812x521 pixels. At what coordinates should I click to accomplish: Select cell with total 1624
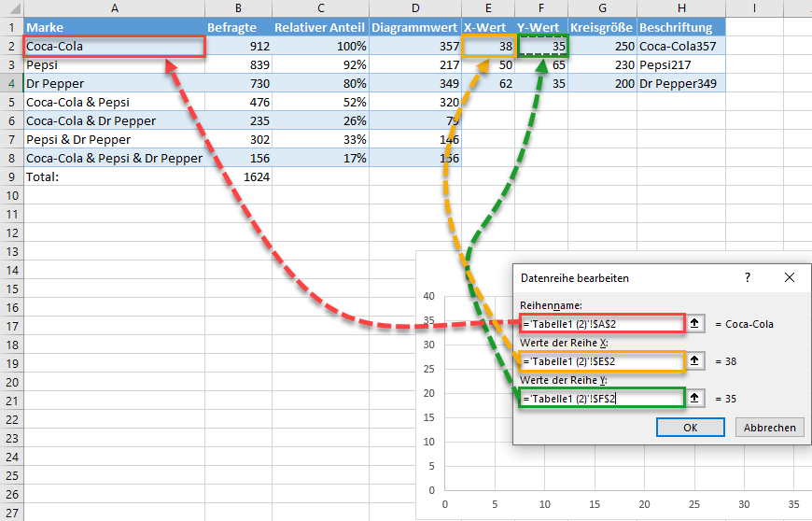[x=238, y=176]
